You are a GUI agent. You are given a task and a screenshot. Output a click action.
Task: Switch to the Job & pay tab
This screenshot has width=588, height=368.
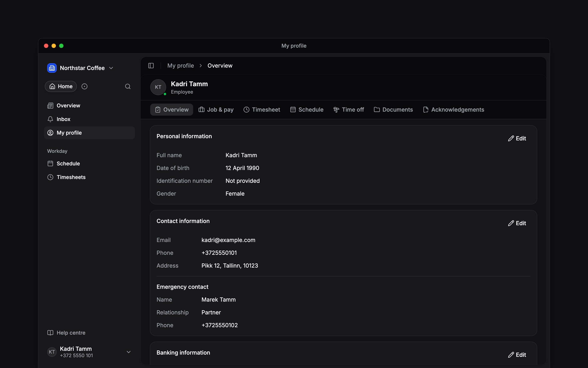coord(216,110)
